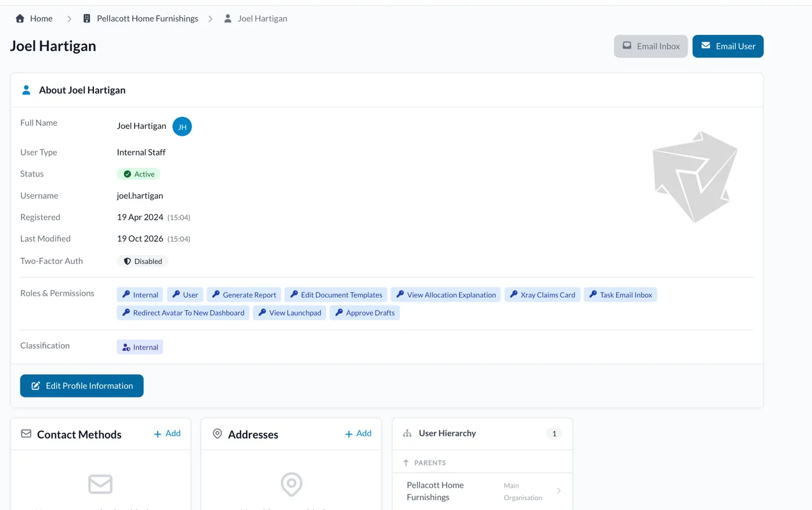This screenshot has height=510, width=812.
Task: Click the Internal classification tag
Action: click(140, 347)
